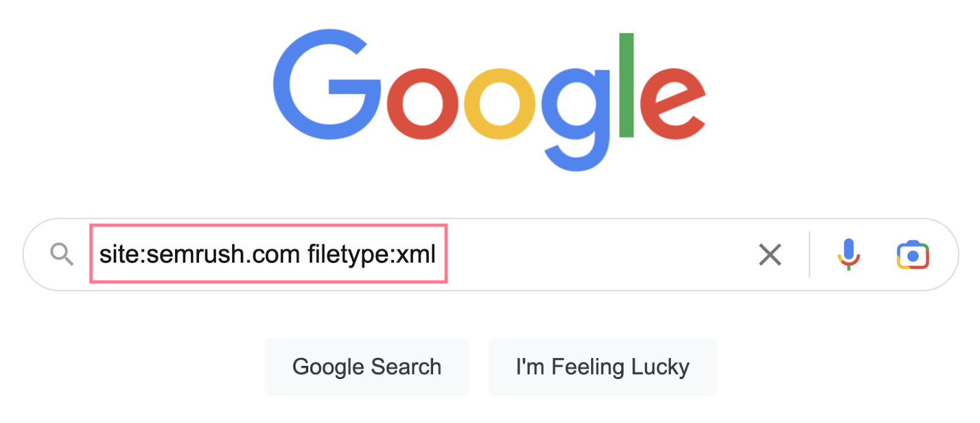Select the Google Search text button
This screenshot has height=423, width=980.
pyautogui.click(x=367, y=366)
